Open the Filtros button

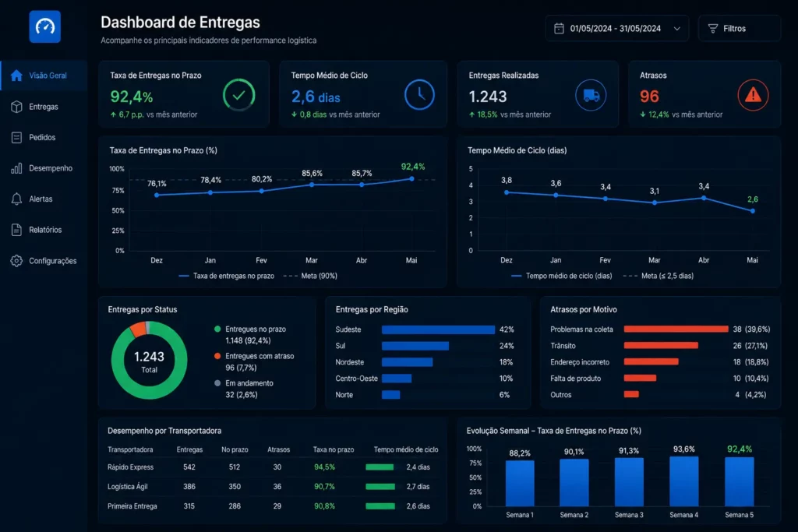(739, 29)
